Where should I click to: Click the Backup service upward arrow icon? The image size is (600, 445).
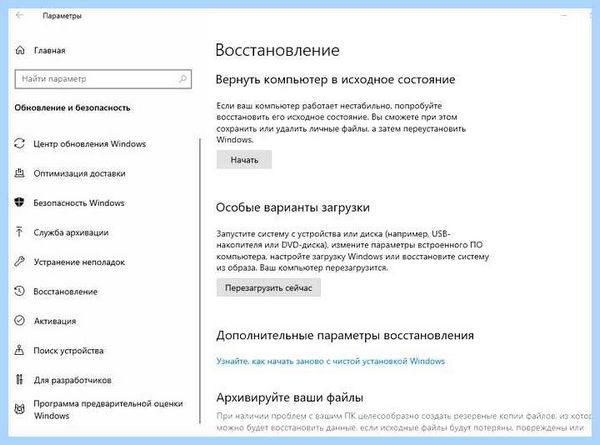pos(19,232)
